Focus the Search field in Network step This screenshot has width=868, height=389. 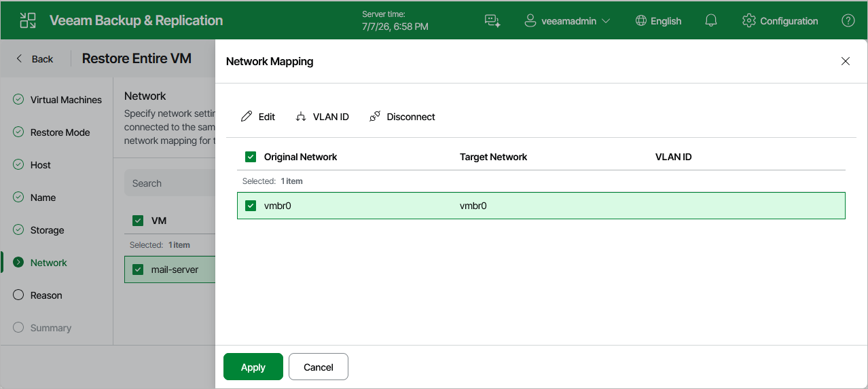[170, 183]
